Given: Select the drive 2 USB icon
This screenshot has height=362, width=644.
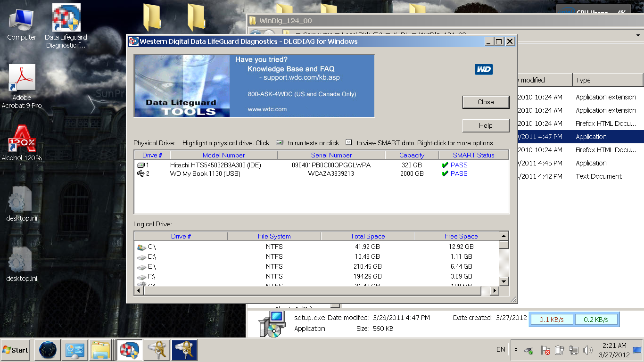Looking at the screenshot, I should tap(141, 173).
